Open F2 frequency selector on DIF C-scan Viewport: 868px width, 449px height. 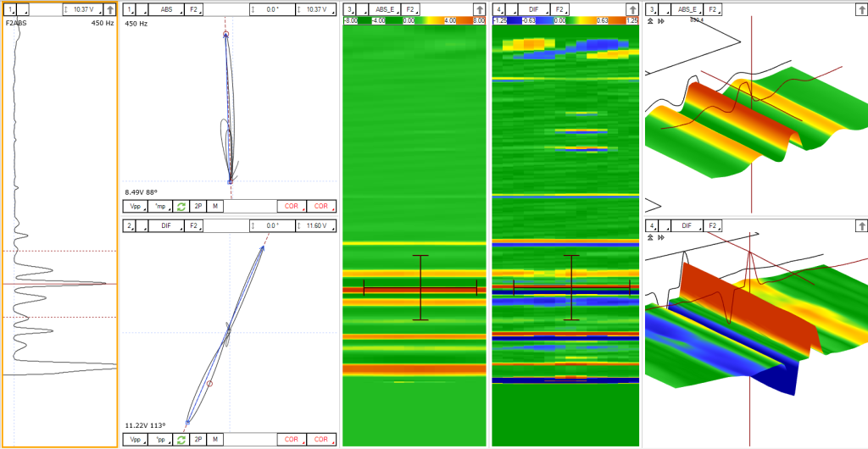[560, 9]
